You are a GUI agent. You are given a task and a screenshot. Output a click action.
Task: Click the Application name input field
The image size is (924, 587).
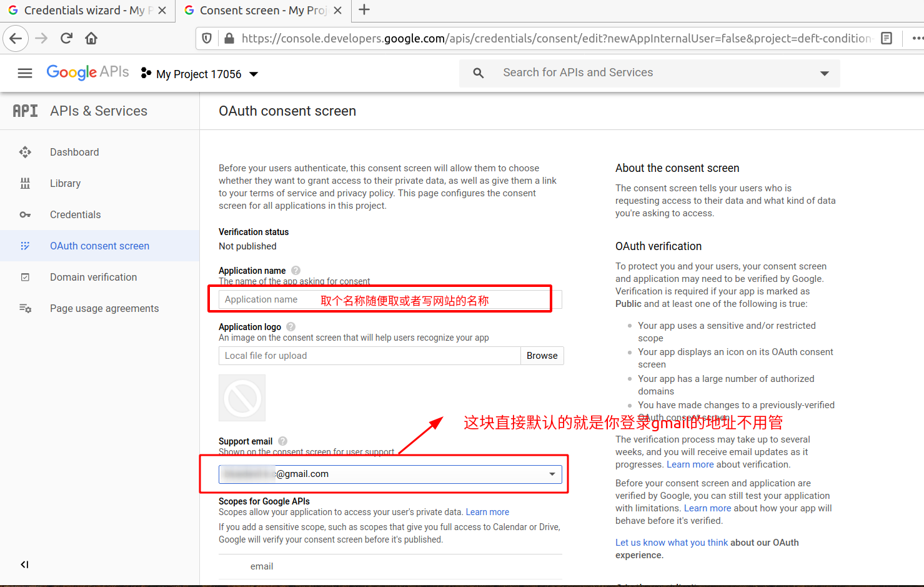pos(390,299)
